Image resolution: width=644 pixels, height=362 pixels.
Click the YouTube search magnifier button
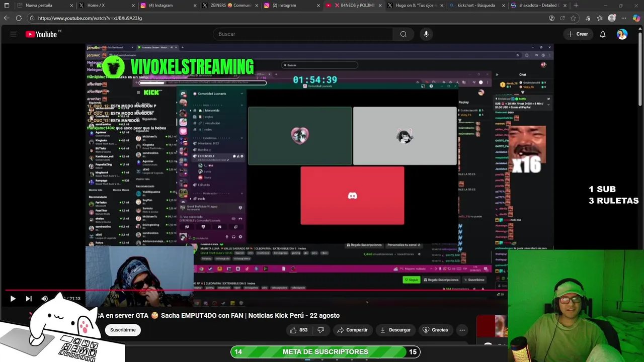[404, 34]
